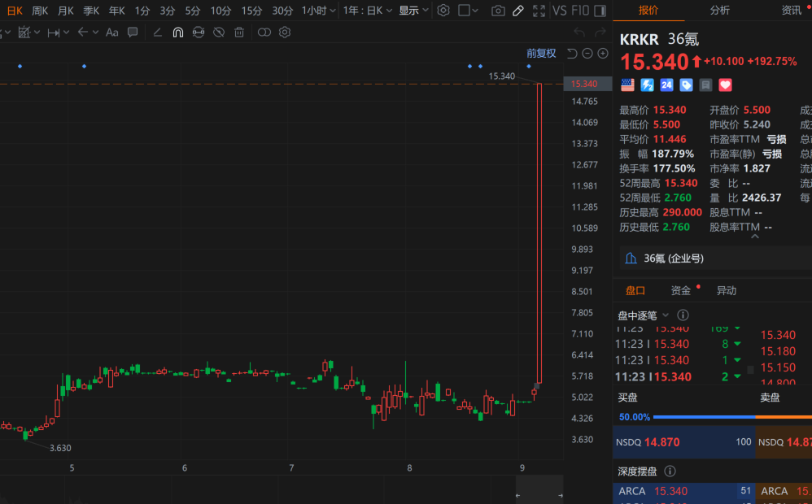Open the 分析 analysis tab
Screen dimensions: 812x504
point(719,11)
